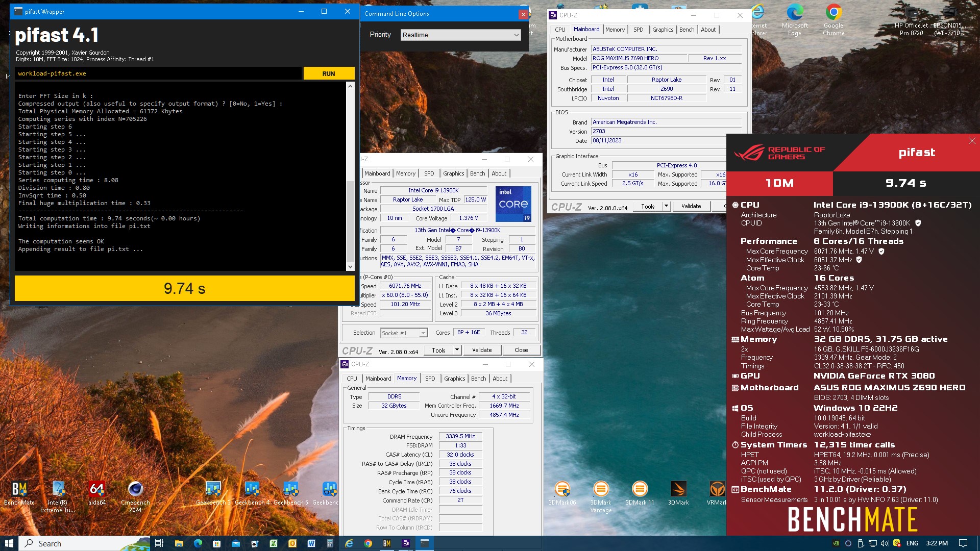Open the Google Chrome desktop shortcut
980x551 pixels.
tap(834, 20)
